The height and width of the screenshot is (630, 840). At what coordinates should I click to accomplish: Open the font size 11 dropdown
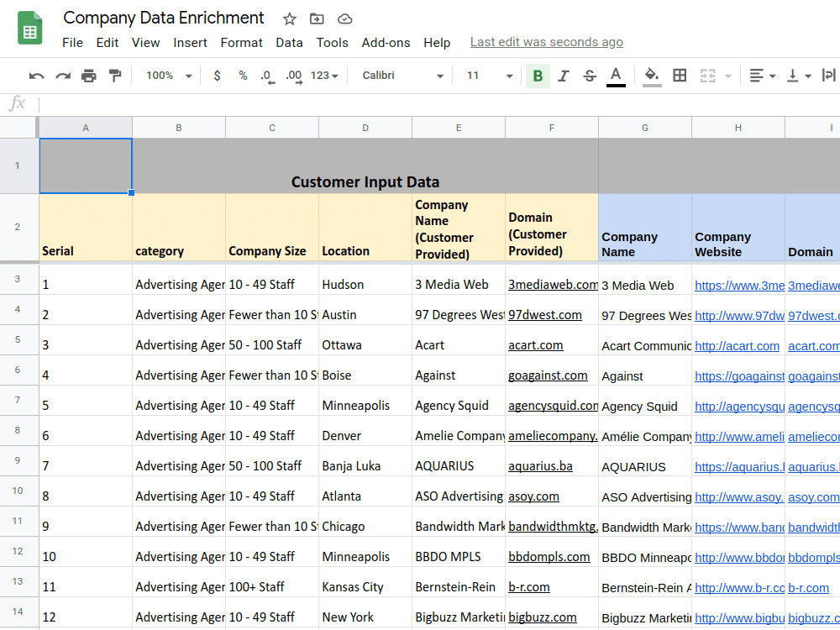[x=490, y=76]
